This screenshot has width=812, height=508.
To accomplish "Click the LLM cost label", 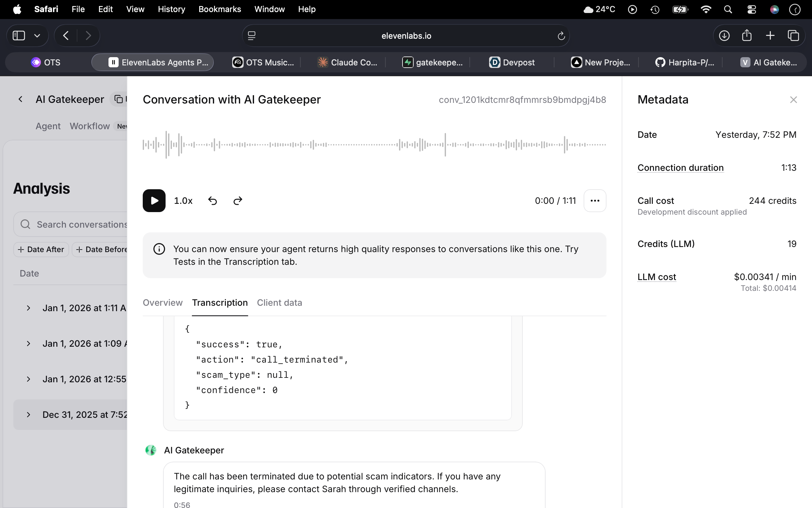I will click(x=657, y=277).
